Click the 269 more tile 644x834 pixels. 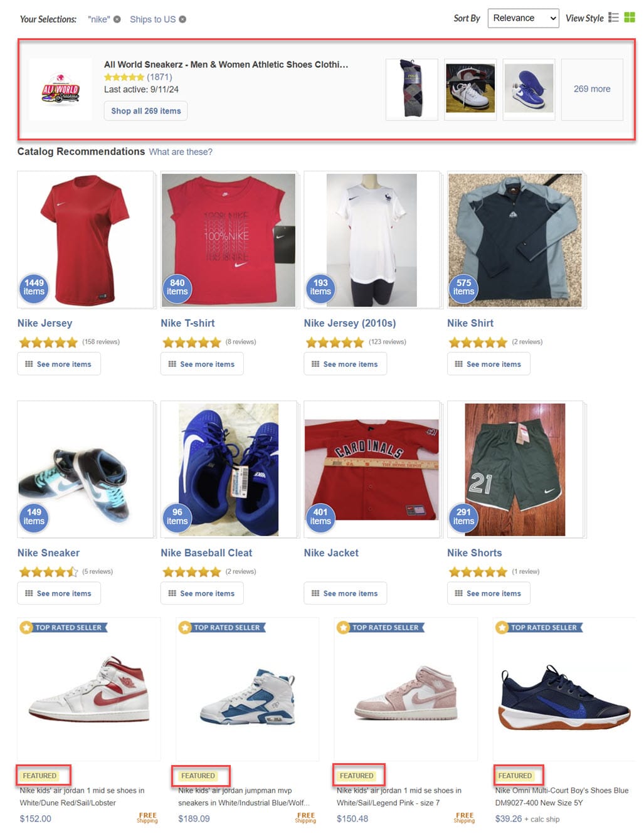click(592, 89)
